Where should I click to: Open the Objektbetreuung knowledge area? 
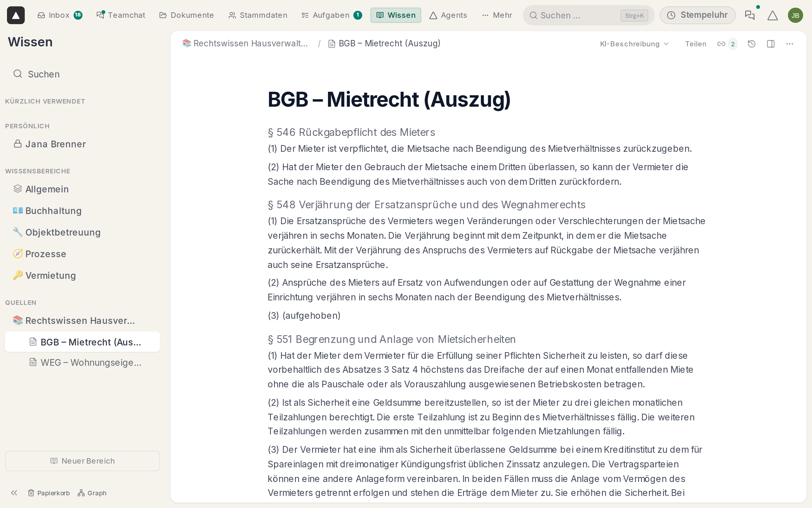(x=82, y=232)
